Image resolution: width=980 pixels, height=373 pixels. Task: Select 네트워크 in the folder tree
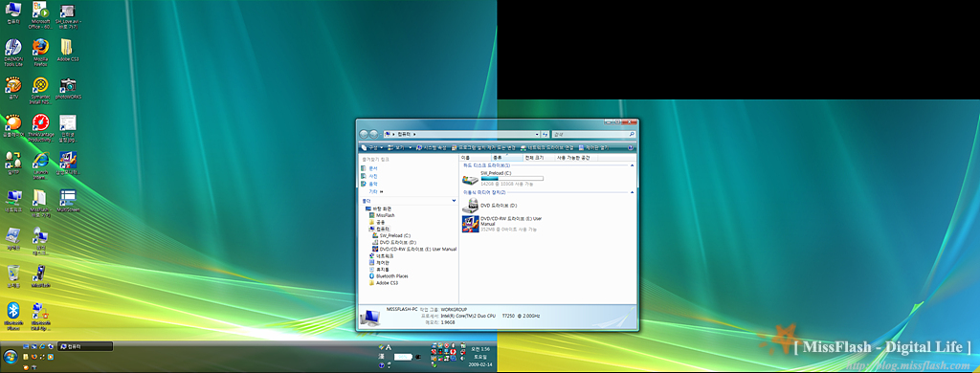click(381, 255)
